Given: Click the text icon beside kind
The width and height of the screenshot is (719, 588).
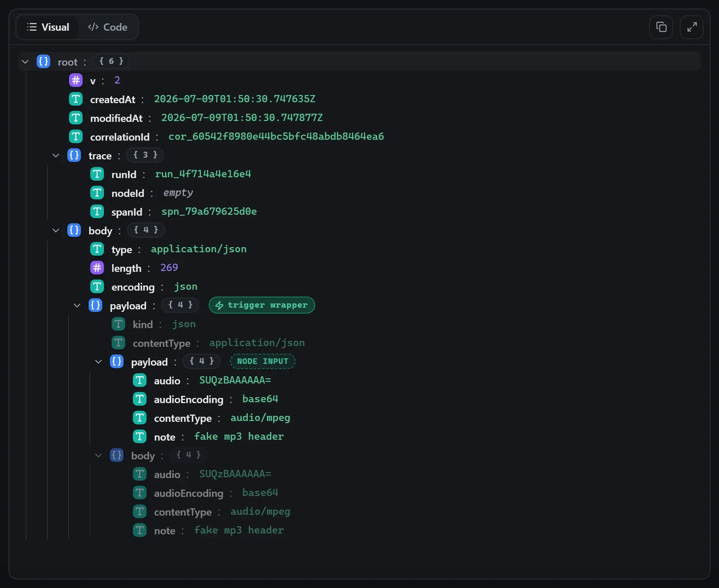Looking at the screenshot, I should 118,324.
